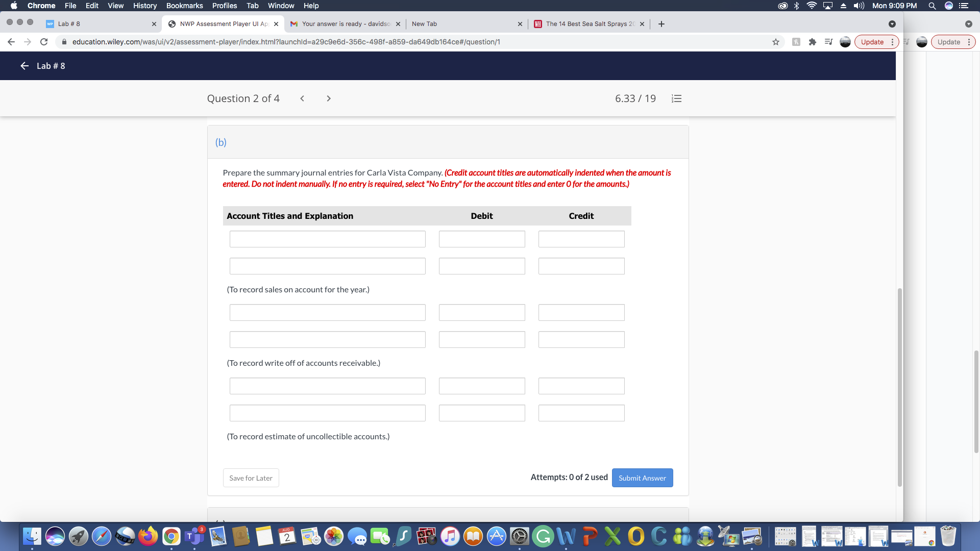Open the question list icon
Screen dimensions: 980x551
point(676,98)
